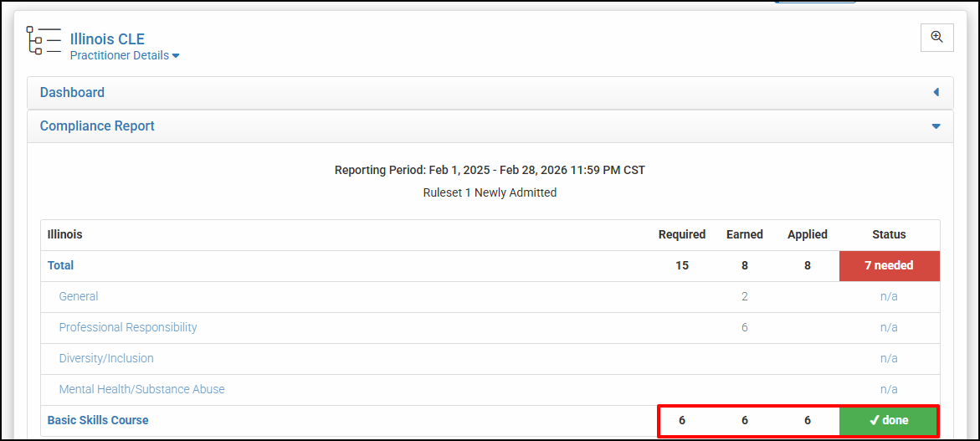Click the Applied column header
980x441 pixels.
point(808,235)
